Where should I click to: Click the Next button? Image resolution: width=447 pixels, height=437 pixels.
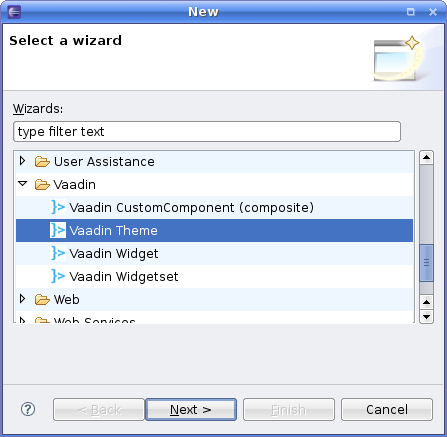point(191,409)
